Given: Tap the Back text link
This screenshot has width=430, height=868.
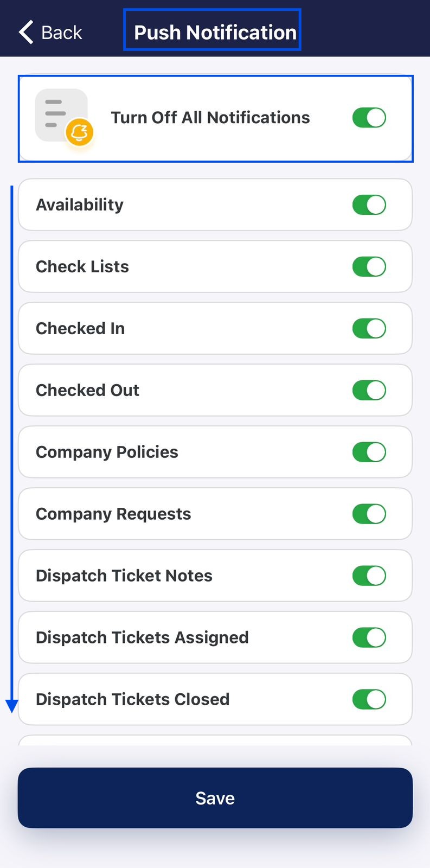Looking at the screenshot, I should click(61, 33).
